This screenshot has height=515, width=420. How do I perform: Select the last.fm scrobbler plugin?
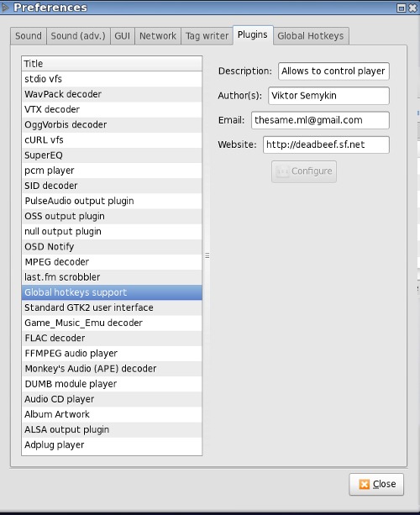coord(112,277)
